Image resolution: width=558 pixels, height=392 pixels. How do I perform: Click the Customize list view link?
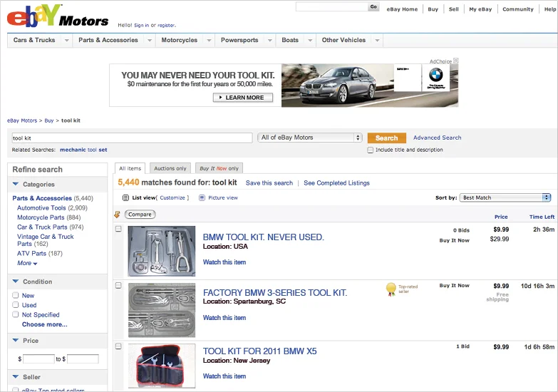pyautogui.click(x=172, y=197)
